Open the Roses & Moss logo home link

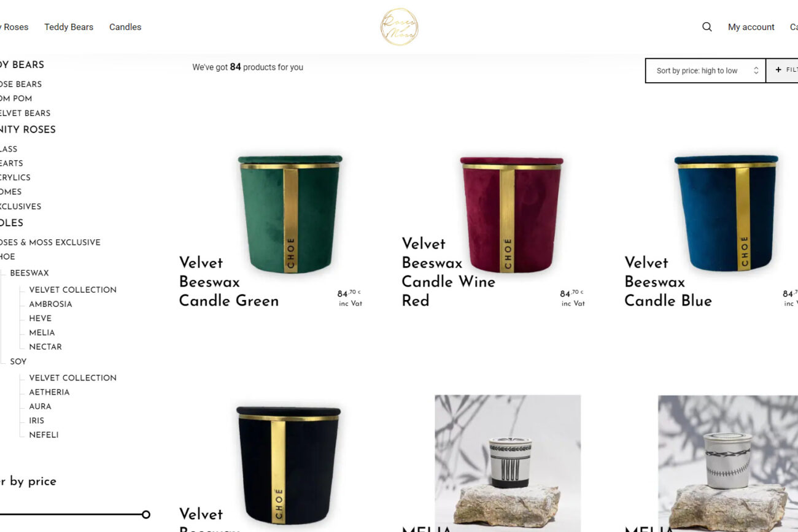click(399, 27)
